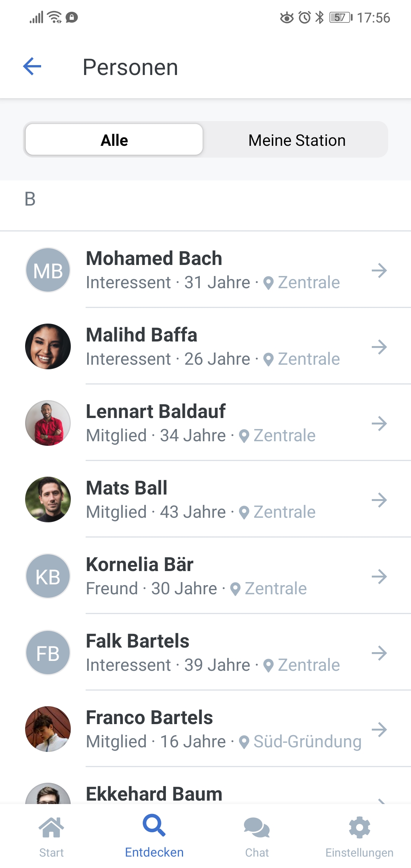The image size is (411, 868).
Task: Tap the MB initials avatar
Action: (x=48, y=270)
